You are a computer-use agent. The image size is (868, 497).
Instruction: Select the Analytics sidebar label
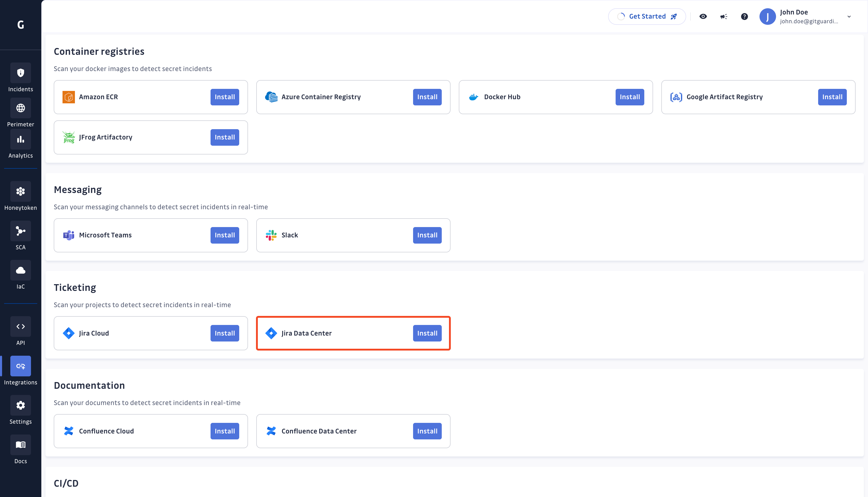[x=20, y=156]
